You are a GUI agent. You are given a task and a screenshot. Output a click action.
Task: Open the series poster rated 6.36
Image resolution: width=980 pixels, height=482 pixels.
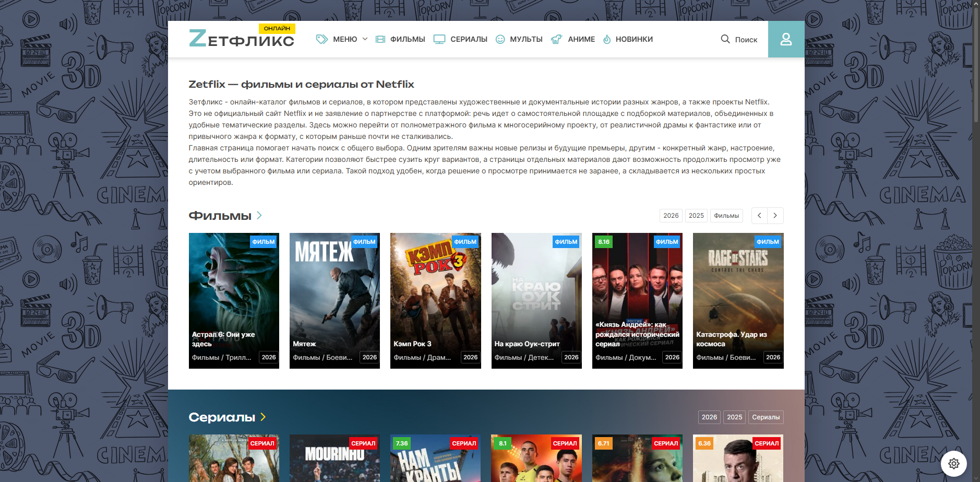click(x=738, y=458)
